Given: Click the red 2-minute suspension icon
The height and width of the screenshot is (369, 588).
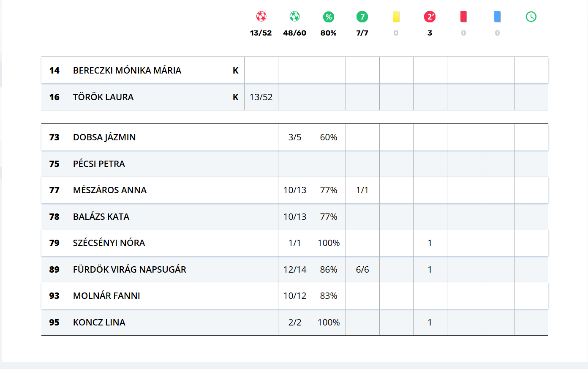Looking at the screenshot, I should coord(430,17).
